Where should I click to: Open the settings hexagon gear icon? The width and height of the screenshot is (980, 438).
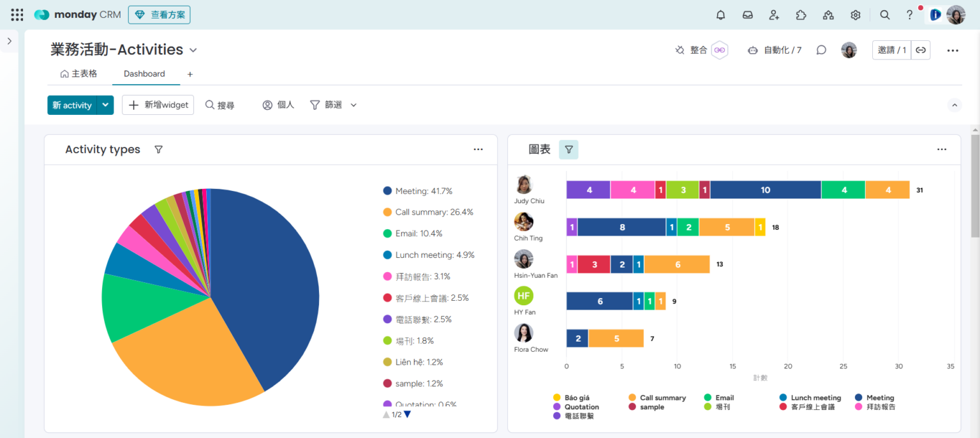[x=855, y=15]
